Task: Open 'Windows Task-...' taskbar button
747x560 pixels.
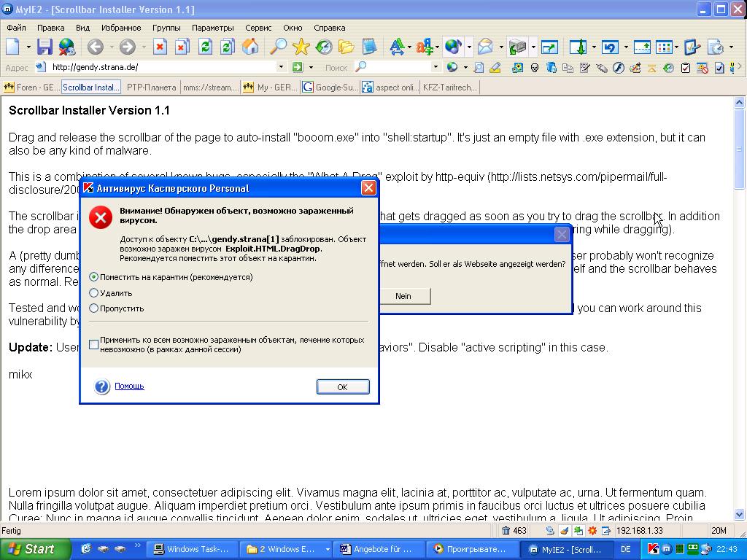Action: [x=192, y=549]
